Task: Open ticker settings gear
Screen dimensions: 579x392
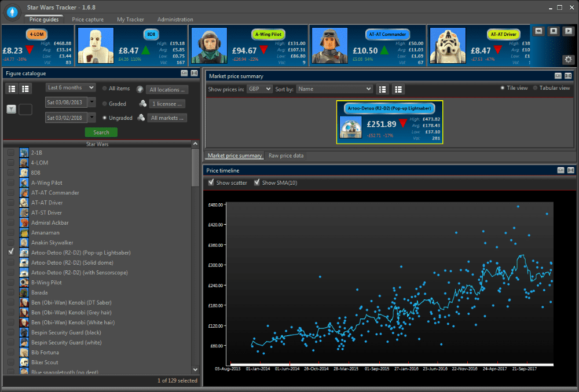Action: coord(569,59)
